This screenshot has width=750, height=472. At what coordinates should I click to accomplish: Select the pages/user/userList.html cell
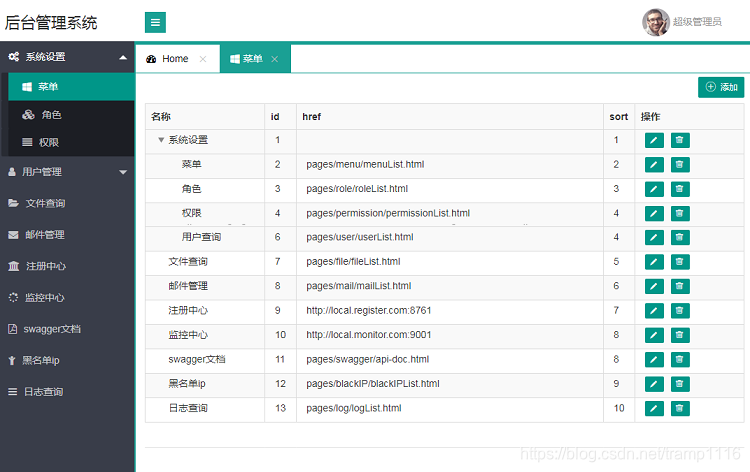[x=450, y=237]
